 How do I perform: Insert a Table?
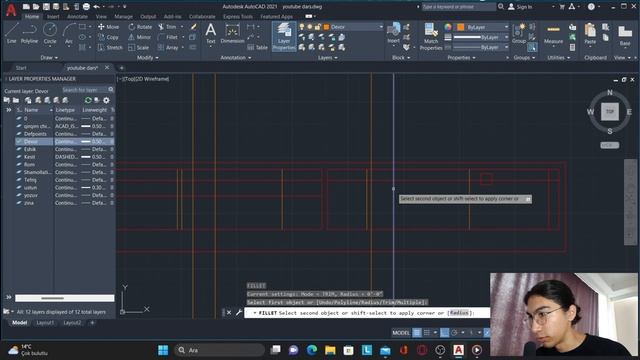coord(258,47)
